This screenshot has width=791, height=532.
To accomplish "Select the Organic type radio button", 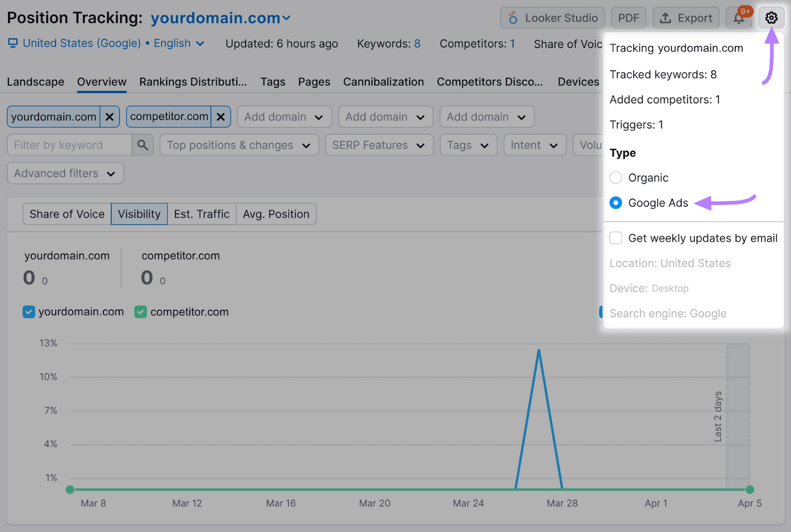I will pyautogui.click(x=616, y=177).
